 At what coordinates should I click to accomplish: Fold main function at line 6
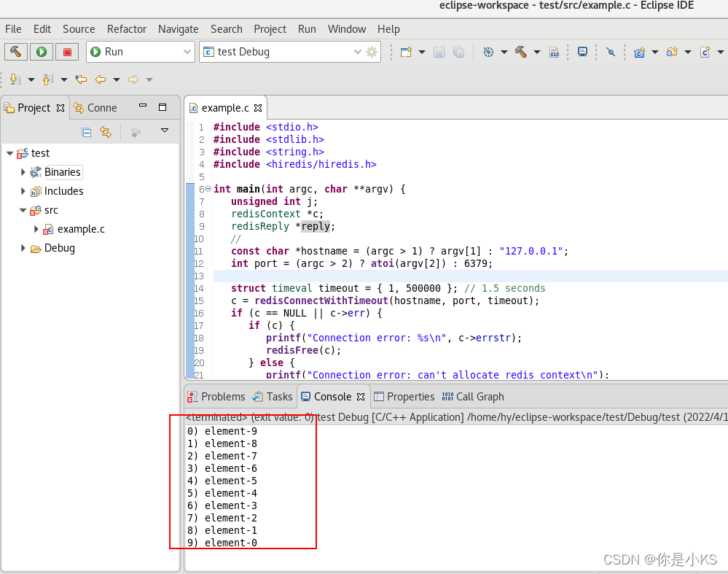click(208, 189)
